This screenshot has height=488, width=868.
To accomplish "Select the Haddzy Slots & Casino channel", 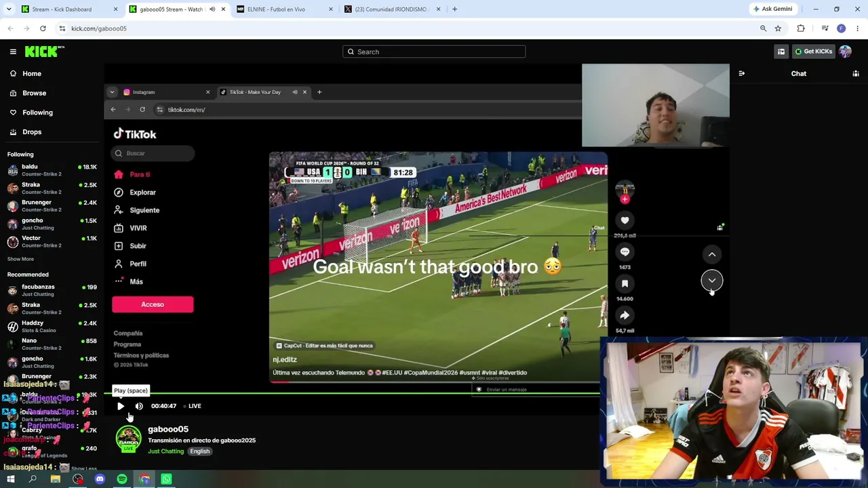I will [x=52, y=327].
